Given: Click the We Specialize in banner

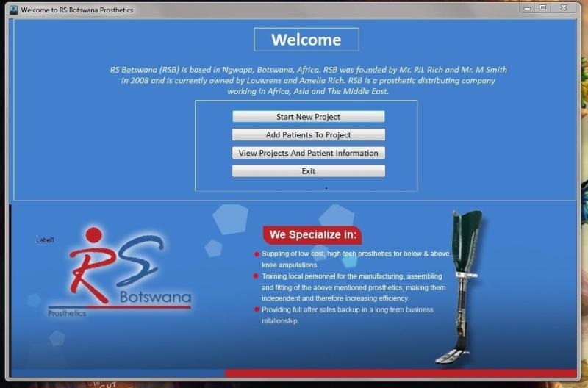Looking at the screenshot, I should (312, 235).
